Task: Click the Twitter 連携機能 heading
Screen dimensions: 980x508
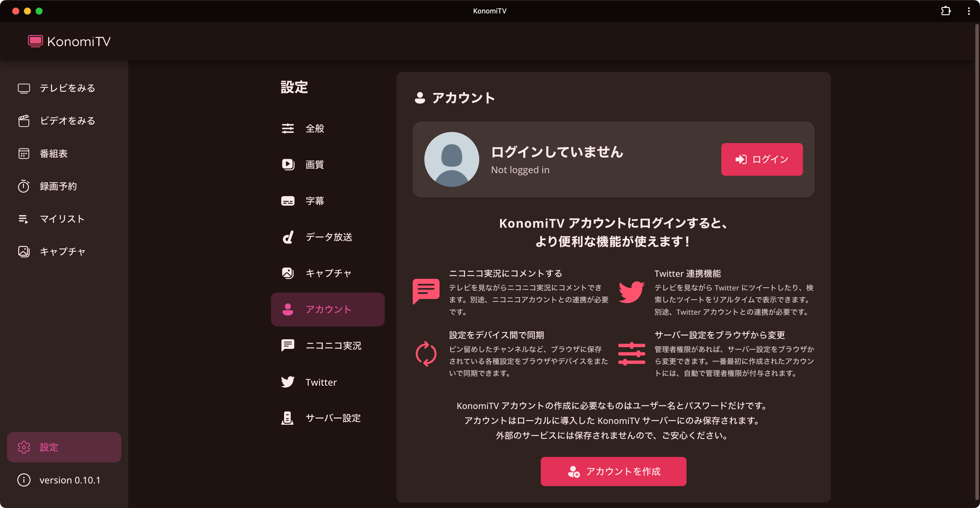Action: (x=687, y=274)
